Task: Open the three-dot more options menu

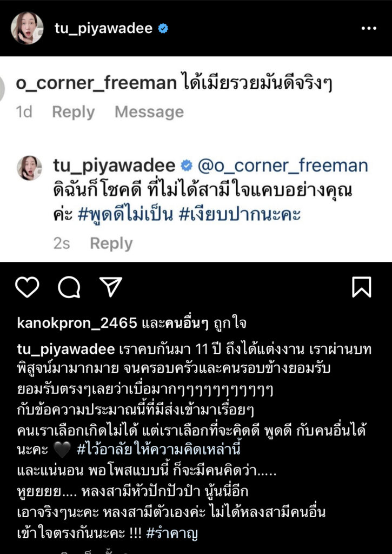Action: point(369,28)
